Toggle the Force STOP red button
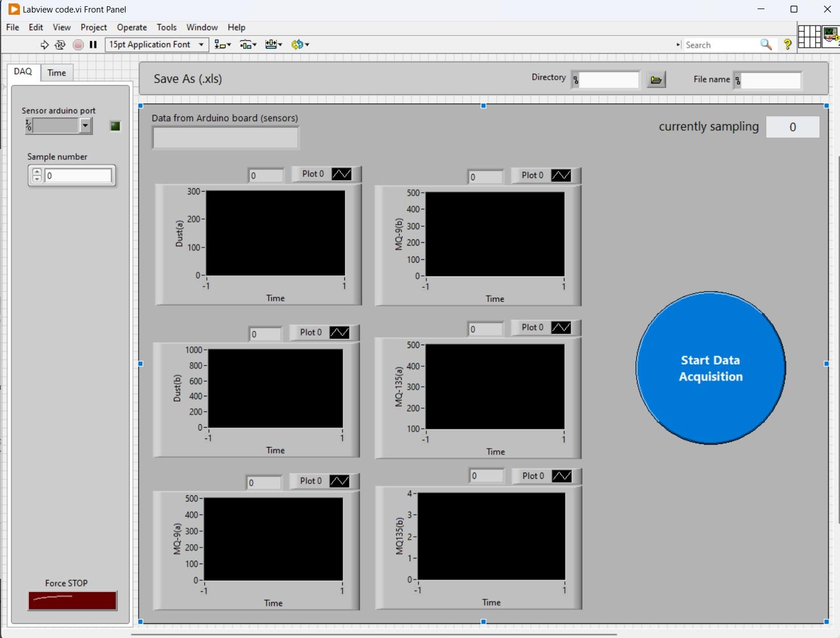Image resolution: width=840 pixels, height=638 pixels. point(73,601)
